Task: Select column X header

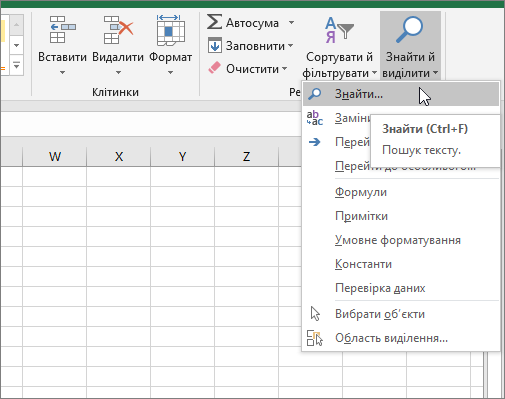Action: tap(119, 156)
